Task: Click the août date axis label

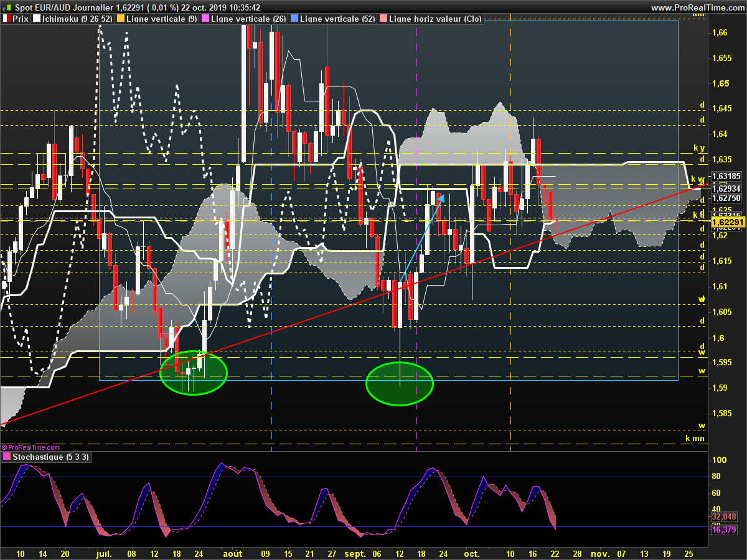Action: pyautogui.click(x=232, y=553)
